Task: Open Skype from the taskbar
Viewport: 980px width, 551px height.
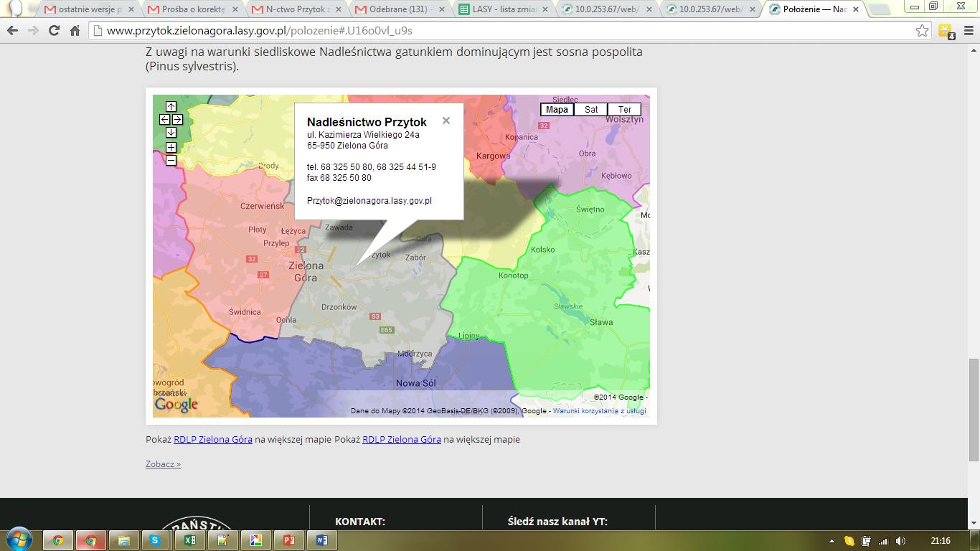Action: click(x=155, y=540)
